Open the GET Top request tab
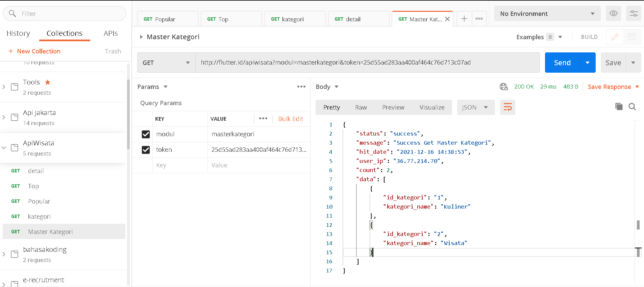 (231, 19)
